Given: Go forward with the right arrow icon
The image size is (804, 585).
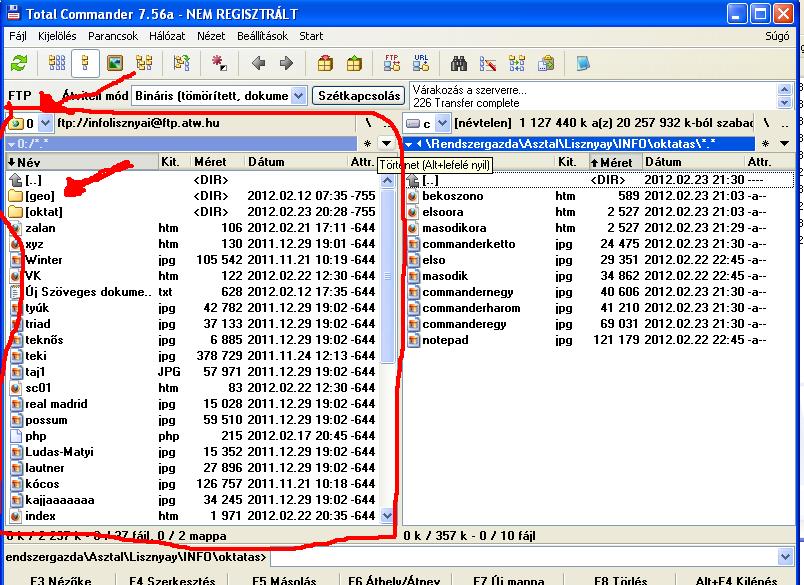Looking at the screenshot, I should click(x=286, y=63).
